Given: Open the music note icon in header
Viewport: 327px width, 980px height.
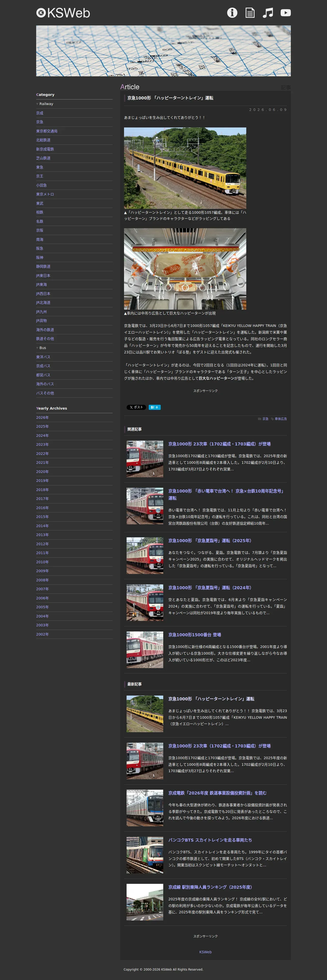Looking at the screenshot, I should pyautogui.click(x=268, y=13).
